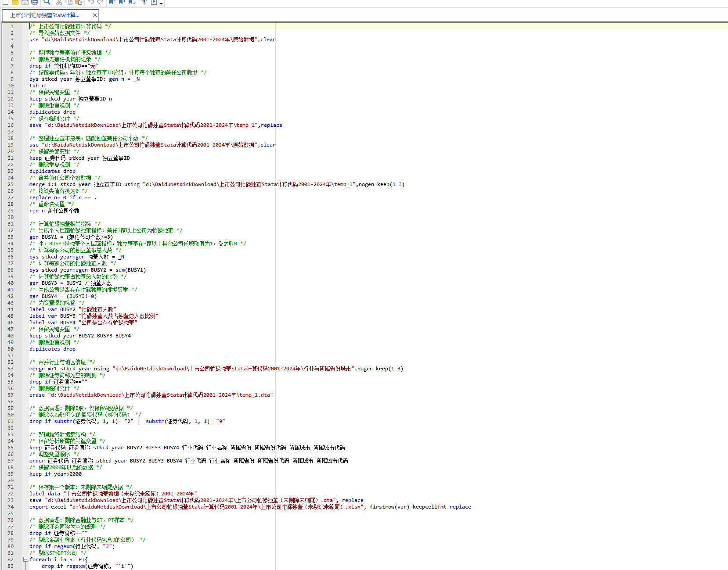Click the 'foreach i in ST PT{' line

[x=58, y=559]
